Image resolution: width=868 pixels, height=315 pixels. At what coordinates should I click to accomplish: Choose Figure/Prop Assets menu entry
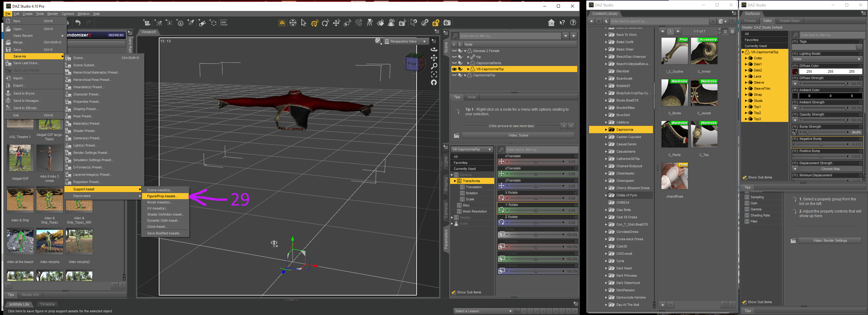pos(162,196)
